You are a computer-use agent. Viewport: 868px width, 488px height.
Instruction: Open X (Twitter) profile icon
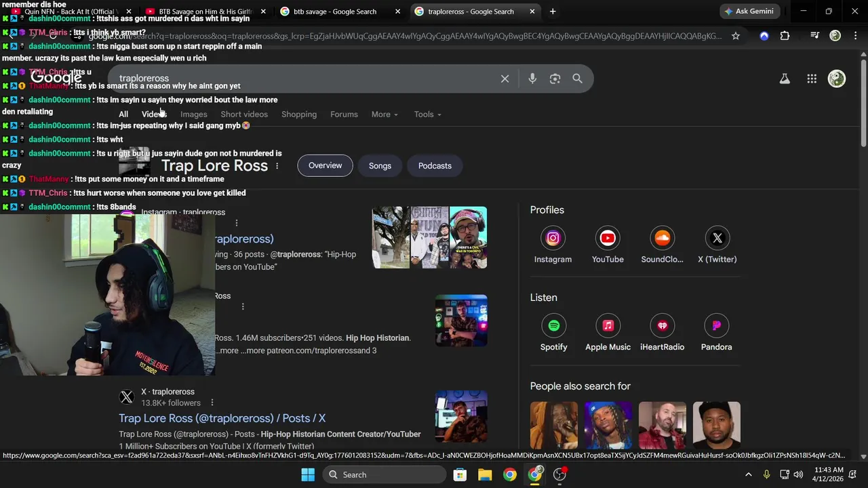pyautogui.click(x=717, y=238)
